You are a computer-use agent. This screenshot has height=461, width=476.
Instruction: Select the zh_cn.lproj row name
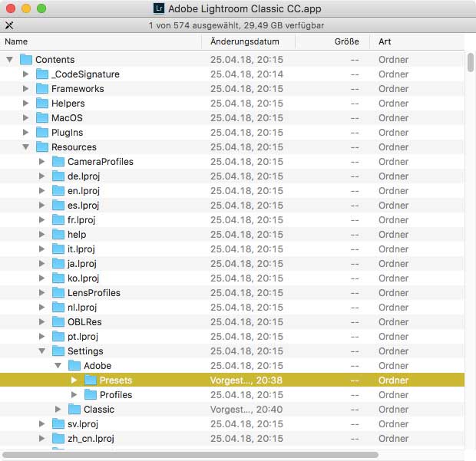coord(91,438)
